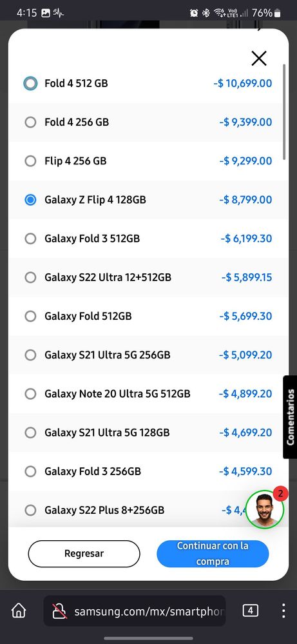The image size is (297, 644).
Task: Tap the battery status icon
Action: (278, 13)
